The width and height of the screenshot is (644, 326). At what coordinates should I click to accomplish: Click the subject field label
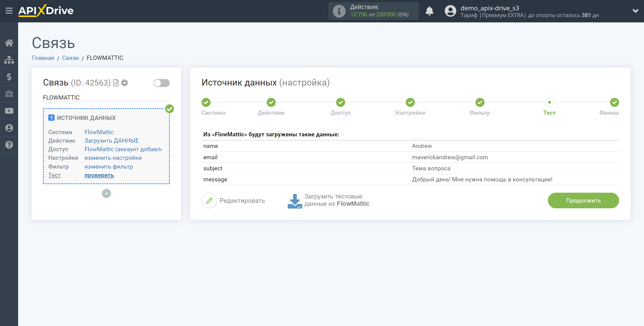coord(213,168)
